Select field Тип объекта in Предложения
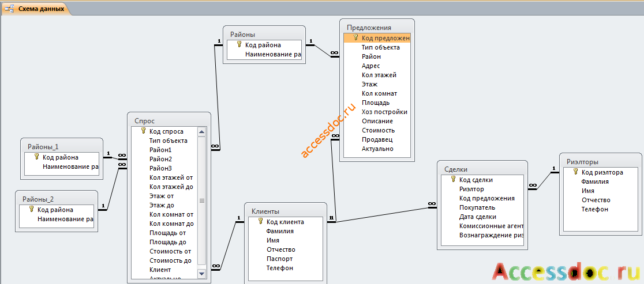This screenshot has width=644, height=284. [x=381, y=48]
